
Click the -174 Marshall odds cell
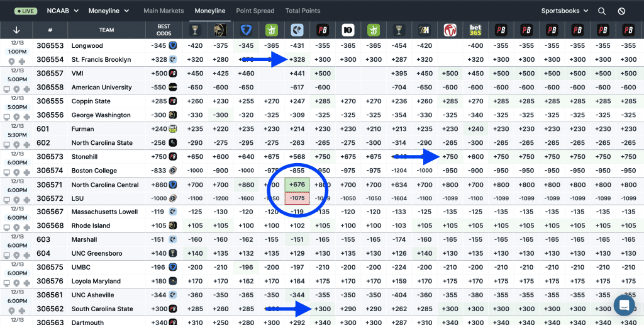[399, 239]
